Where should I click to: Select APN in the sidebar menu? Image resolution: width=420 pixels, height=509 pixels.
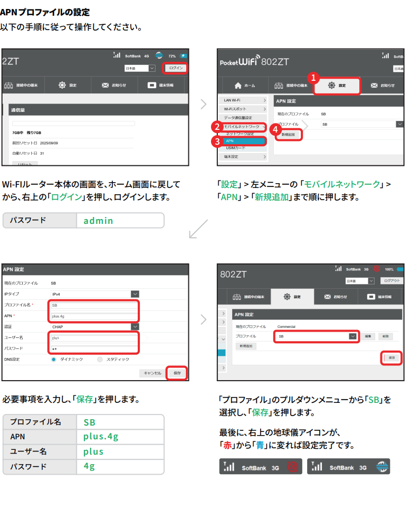pos(244,141)
